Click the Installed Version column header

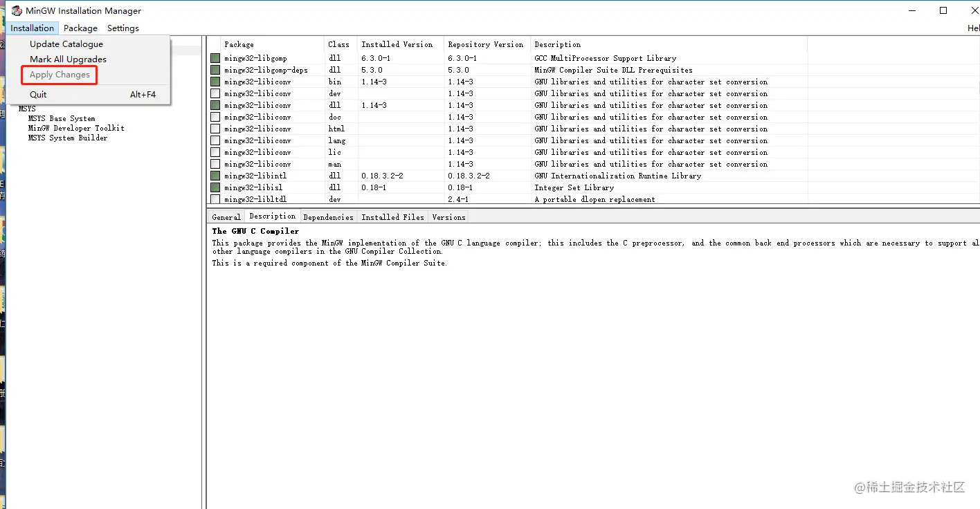(x=401, y=44)
